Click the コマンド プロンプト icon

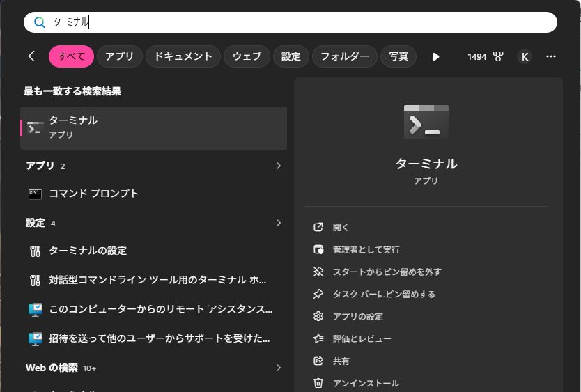pyautogui.click(x=36, y=194)
